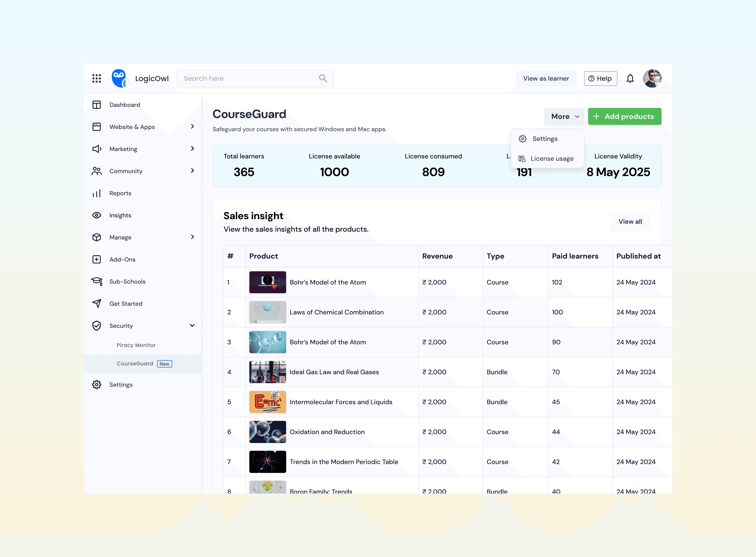Go to Insights eye icon
The height and width of the screenshot is (557, 756).
pyautogui.click(x=97, y=215)
